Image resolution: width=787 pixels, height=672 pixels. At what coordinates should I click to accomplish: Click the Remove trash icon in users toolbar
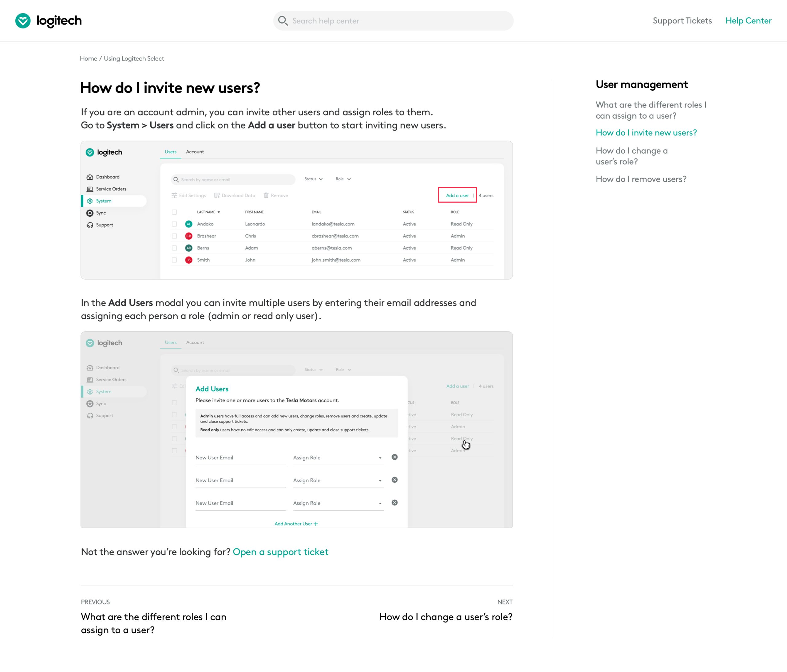tap(266, 195)
